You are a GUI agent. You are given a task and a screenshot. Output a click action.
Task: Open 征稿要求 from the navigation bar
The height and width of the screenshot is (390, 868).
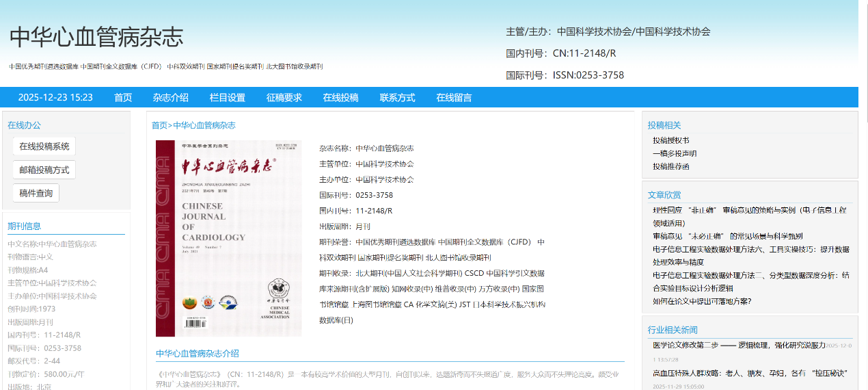click(284, 97)
